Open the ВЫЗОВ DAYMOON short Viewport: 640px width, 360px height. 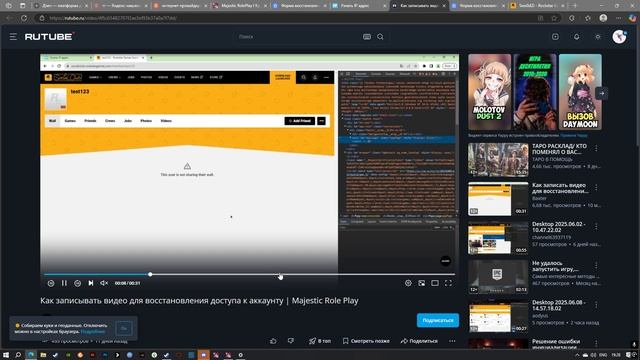tap(580, 92)
